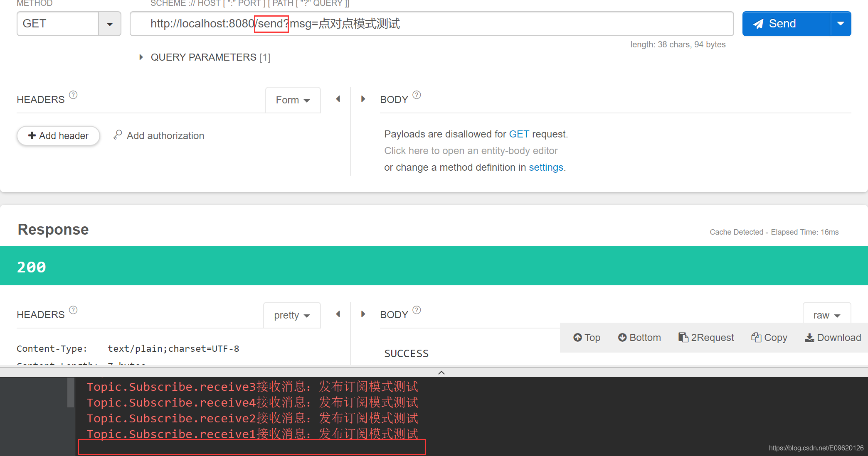Click the Content-Type header value text

pyautogui.click(x=173, y=348)
